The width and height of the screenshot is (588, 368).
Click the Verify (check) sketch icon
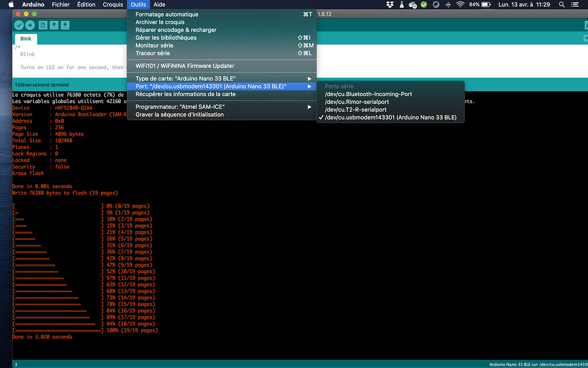(18, 25)
